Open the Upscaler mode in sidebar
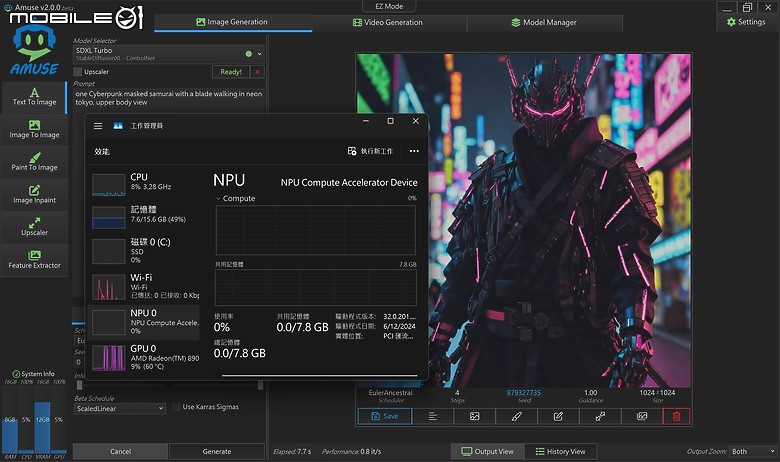 34,227
